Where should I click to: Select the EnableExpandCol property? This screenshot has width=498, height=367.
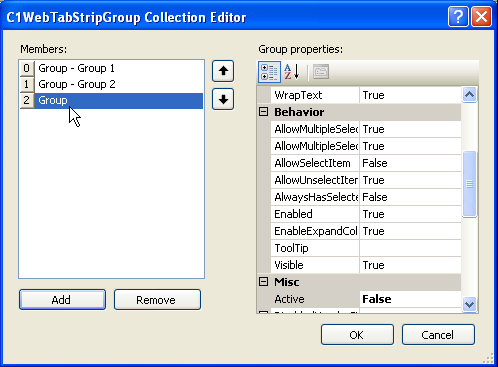click(315, 231)
